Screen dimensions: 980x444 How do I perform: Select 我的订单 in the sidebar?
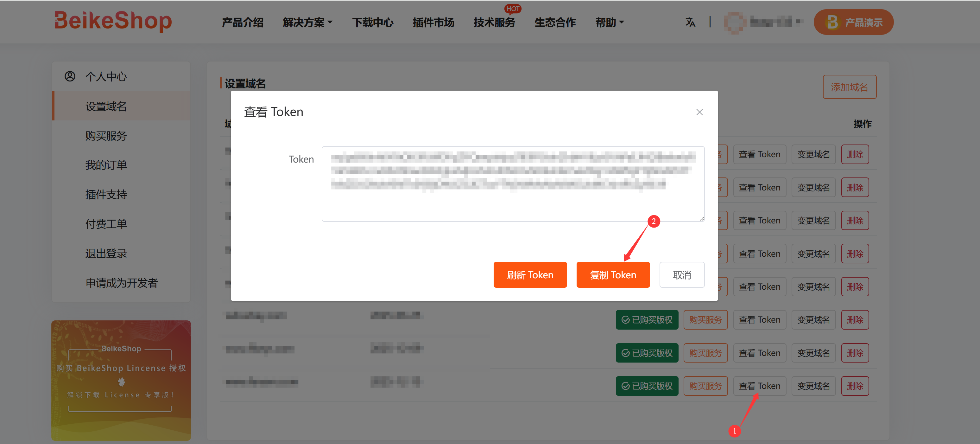click(x=106, y=165)
